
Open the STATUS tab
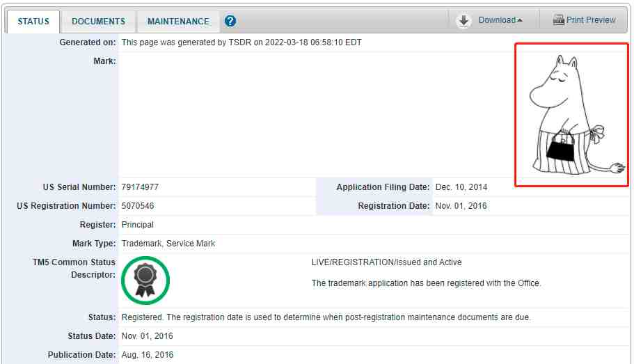click(33, 22)
